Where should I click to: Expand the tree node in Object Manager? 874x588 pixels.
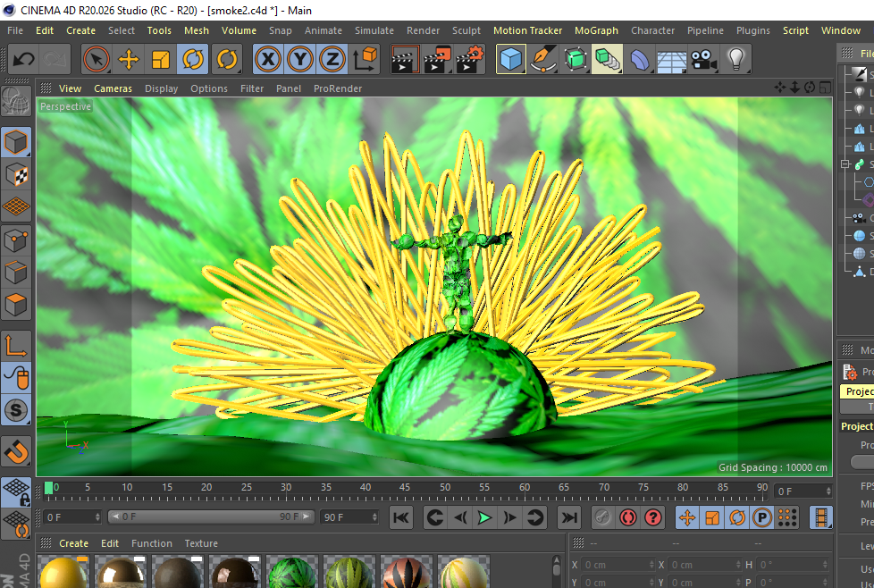tap(845, 164)
